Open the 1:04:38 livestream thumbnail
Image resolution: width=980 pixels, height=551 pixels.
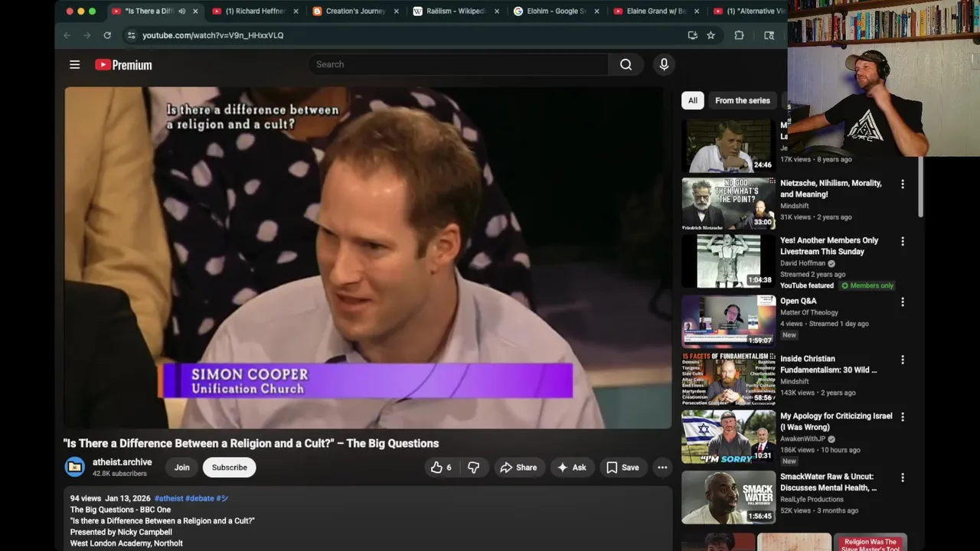pyautogui.click(x=728, y=261)
